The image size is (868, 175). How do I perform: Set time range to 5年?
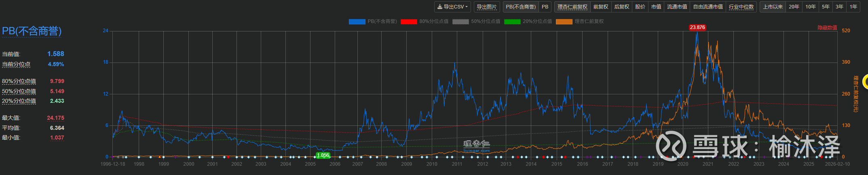click(826, 7)
